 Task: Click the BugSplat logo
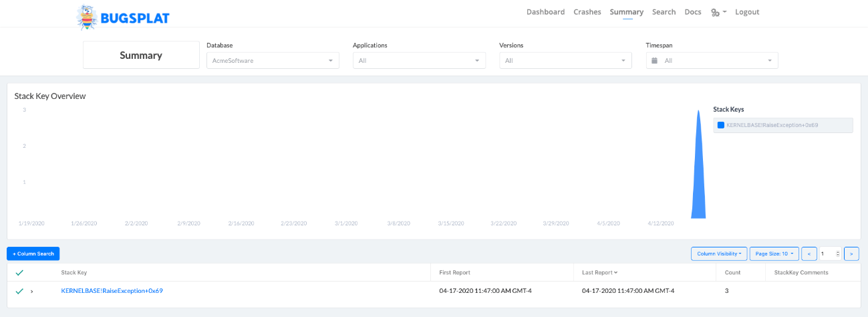click(x=123, y=17)
